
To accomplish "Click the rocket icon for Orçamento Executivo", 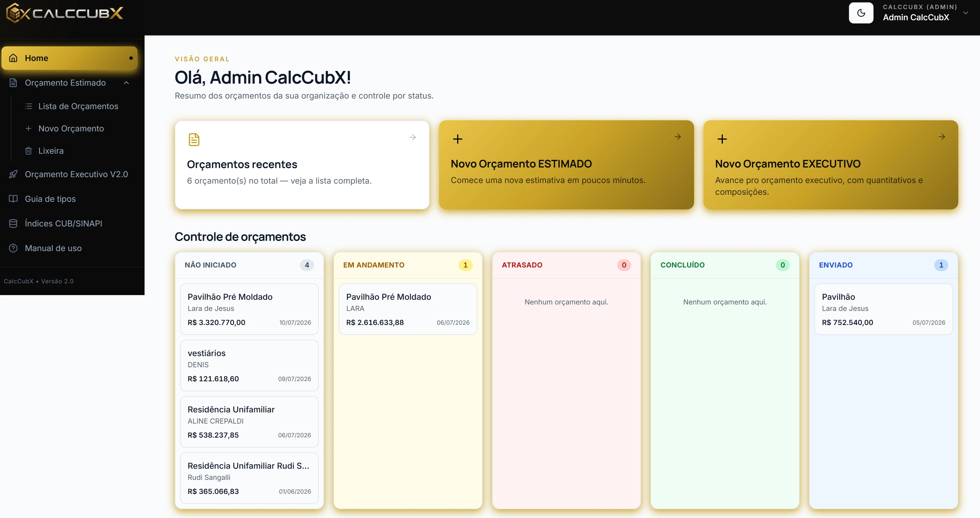I will point(13,174).
